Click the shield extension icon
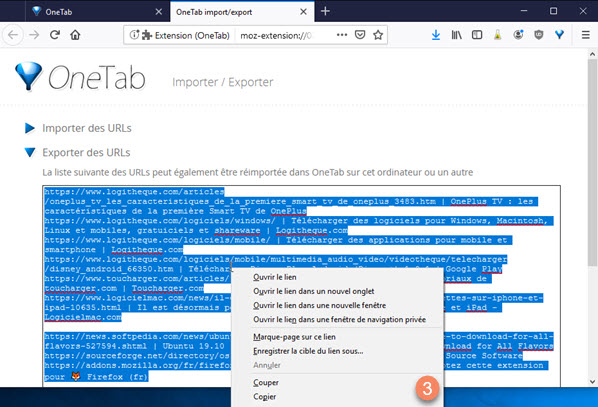The height and width of the screenshot is (407, 598). [x=539, y=35]
